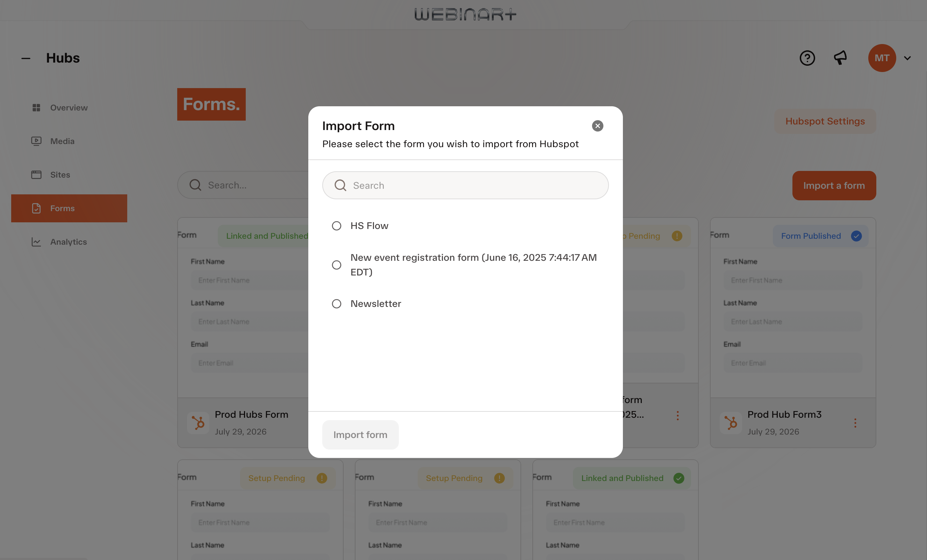Click the Form Published status badge
The width and height of the screenshot is (927, 560).
tap(820, 236)
